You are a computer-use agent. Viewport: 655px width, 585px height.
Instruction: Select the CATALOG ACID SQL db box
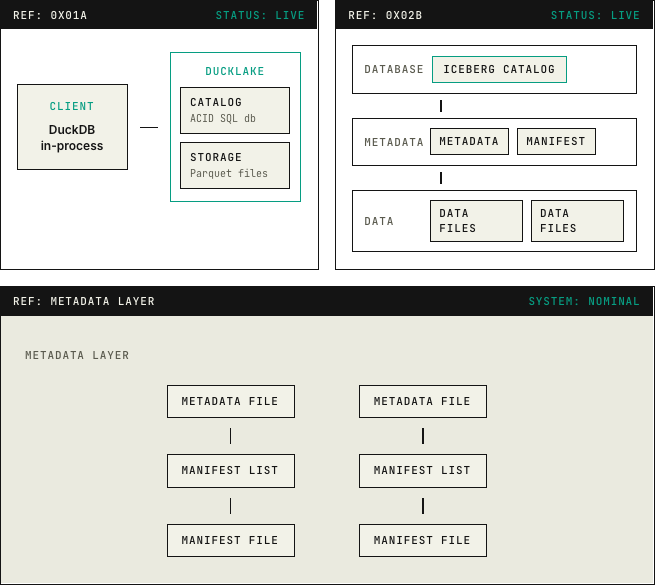point(235,110)
